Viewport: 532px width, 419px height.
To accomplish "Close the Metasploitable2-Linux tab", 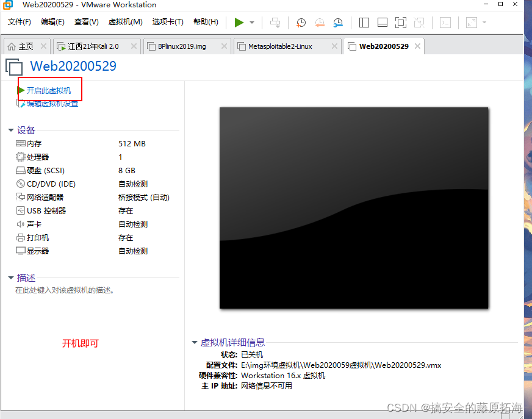I will 334,46.
